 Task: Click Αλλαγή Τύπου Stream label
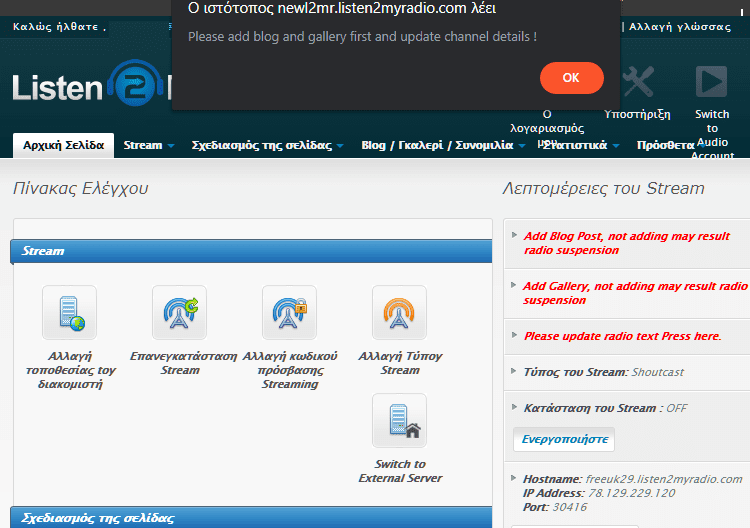coord(400,363)
